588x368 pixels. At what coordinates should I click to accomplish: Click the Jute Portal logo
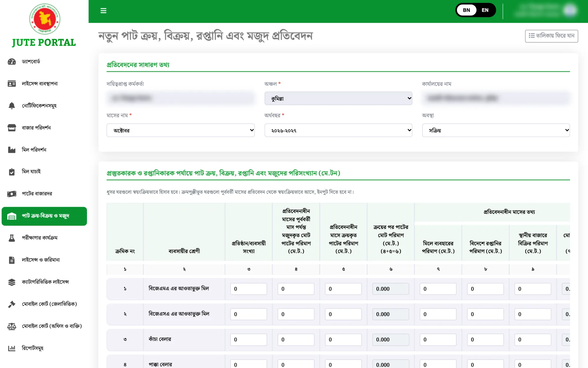pyautogui.click(x=44, y=26)
